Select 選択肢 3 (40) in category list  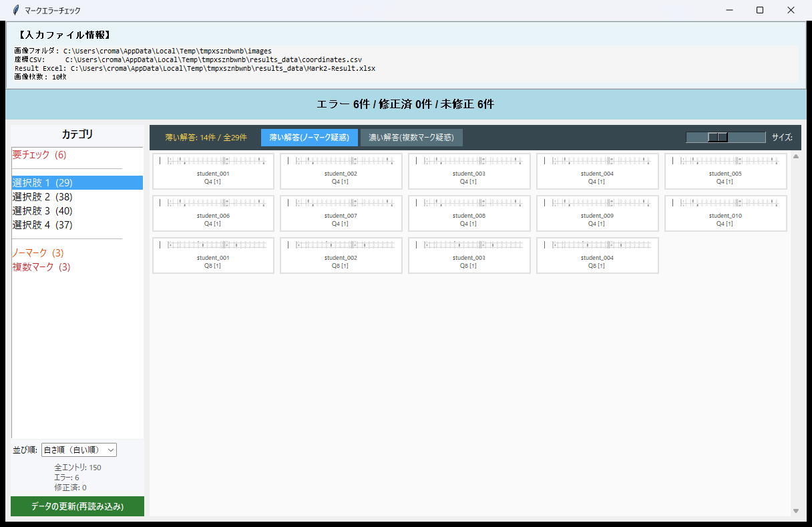[x=42, y=211]
